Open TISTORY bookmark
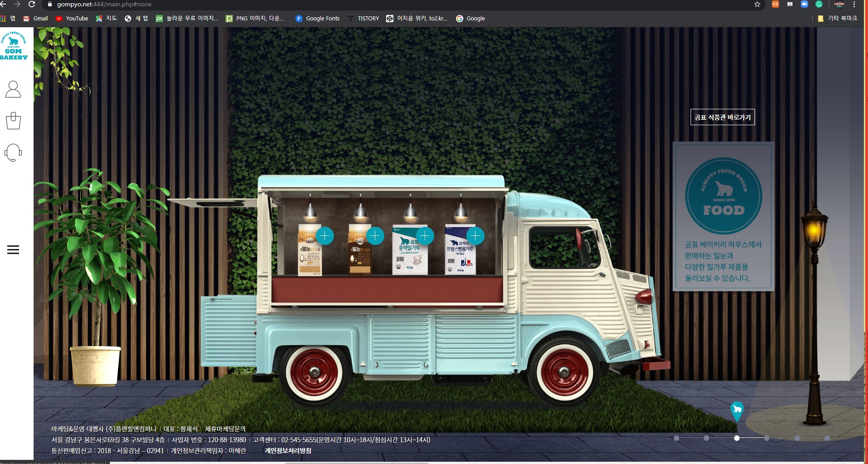This screenshot has height=464, width=868. (x=363, y=19)
